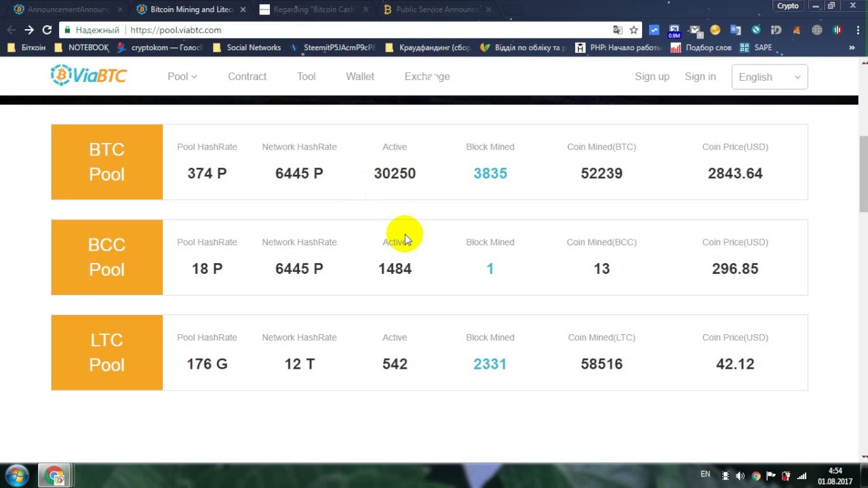Open the Подбор слов bookmark
The height and width of the screenshot is (488, 868).
[x=701, y=47]
